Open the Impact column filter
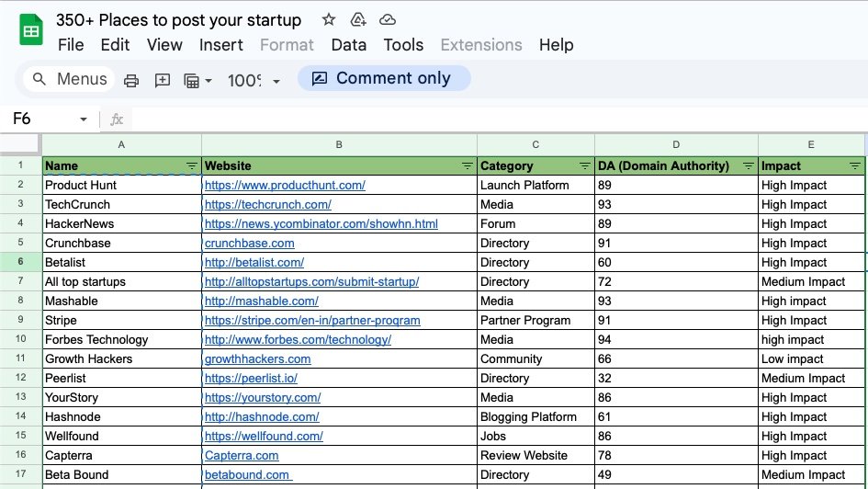Screen dimensions: 868x489 [855, 166]
